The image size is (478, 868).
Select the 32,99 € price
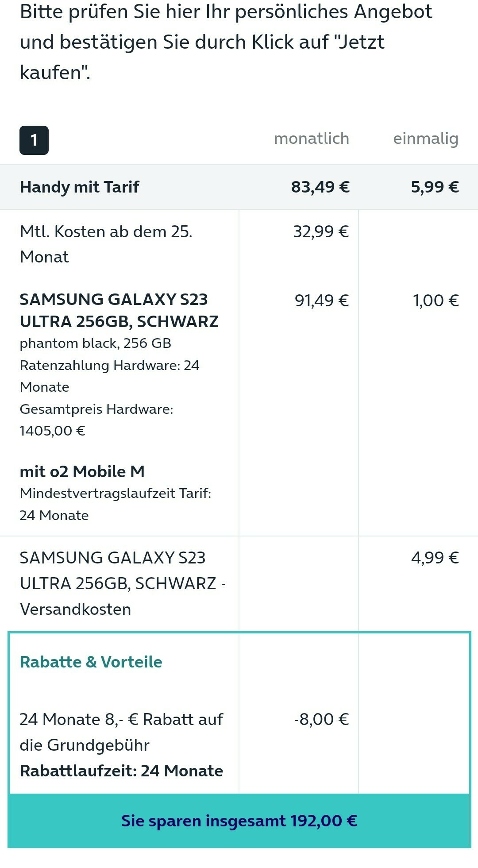point(321,231)
